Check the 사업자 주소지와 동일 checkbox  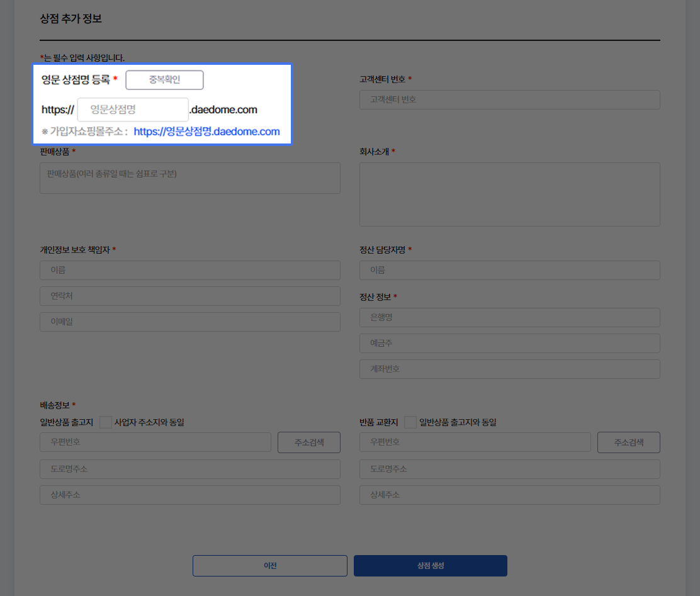coord(106,422)
